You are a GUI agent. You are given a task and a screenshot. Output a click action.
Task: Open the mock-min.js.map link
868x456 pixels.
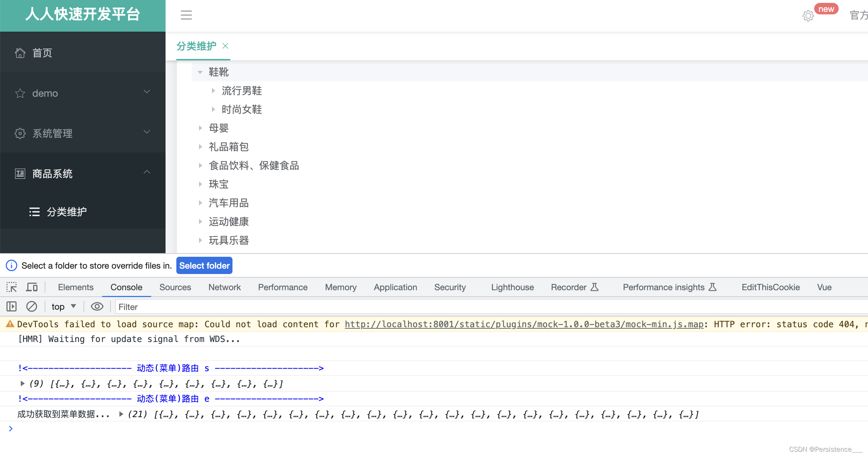524,324
